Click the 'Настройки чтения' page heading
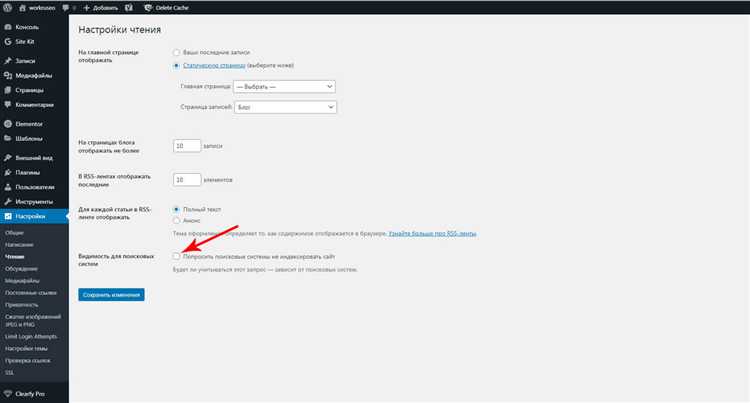This screenshot has height=403, width=750. click(x=120, y=30)
